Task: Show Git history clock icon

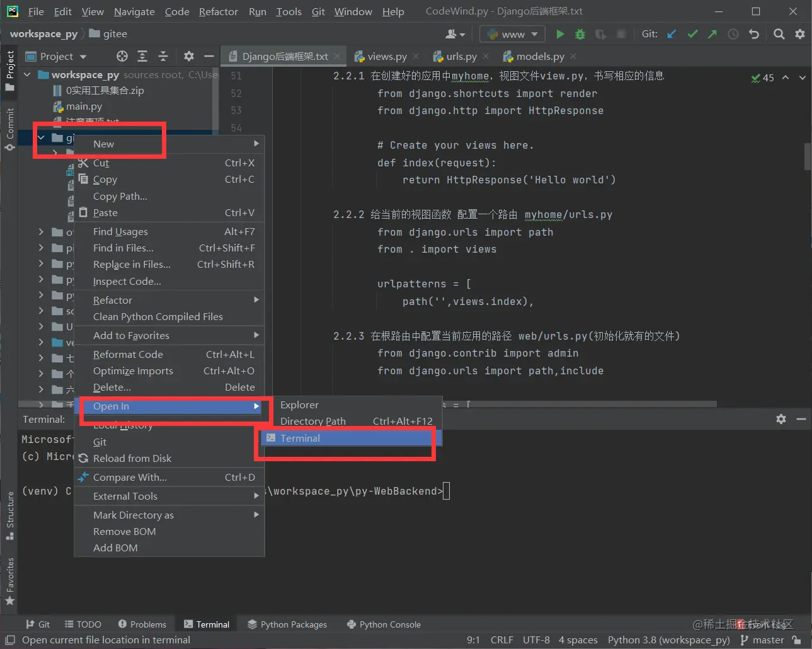Action: tap(733, 34)
